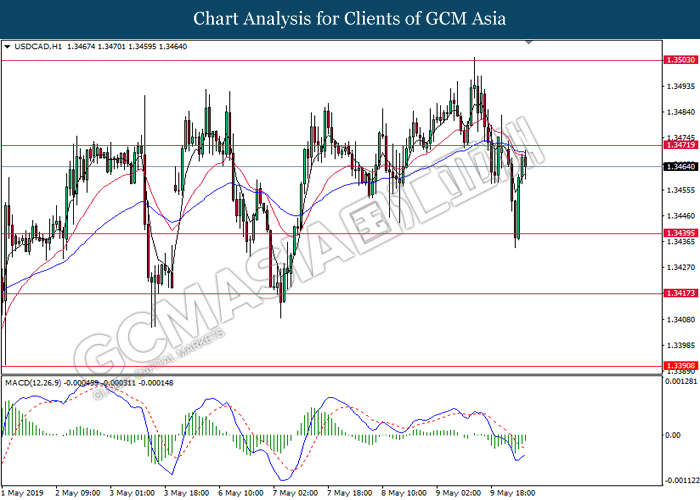Click the 6 May 10:00 time label
This screenshot has width=700, height=500.
pos(240,492)
